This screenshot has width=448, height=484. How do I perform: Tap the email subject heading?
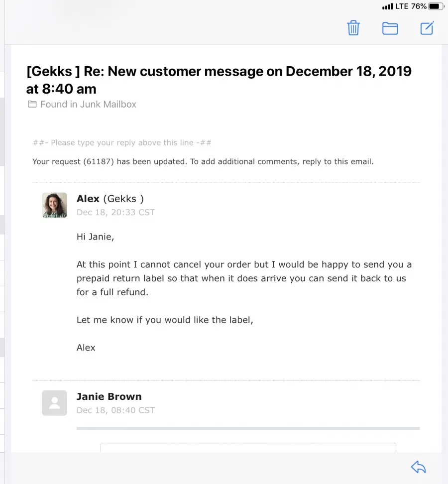[219, 80]
